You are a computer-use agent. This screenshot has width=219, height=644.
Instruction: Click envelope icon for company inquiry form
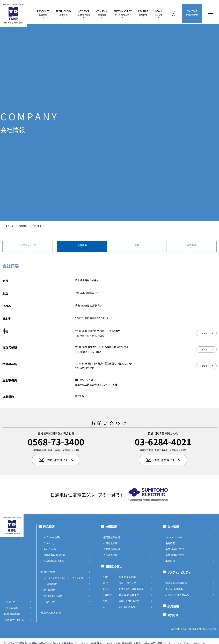pos(42,460)
